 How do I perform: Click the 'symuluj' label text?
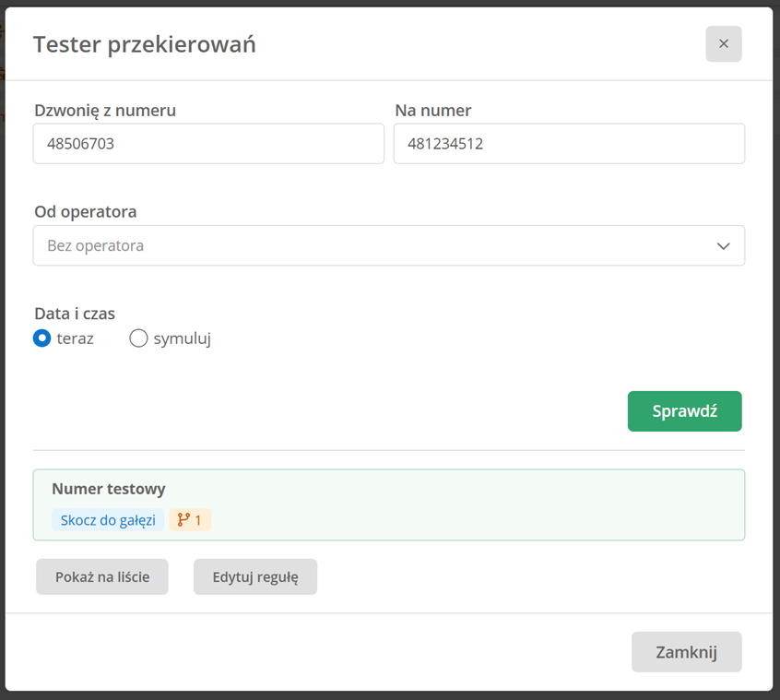[182, 338]
